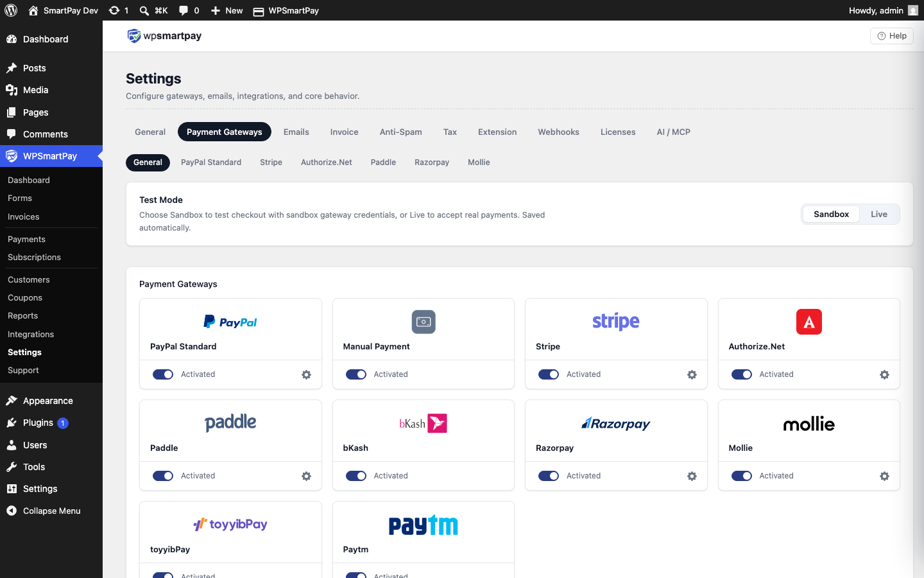Toggle PayPal Standard activation switch

[163, 374]
